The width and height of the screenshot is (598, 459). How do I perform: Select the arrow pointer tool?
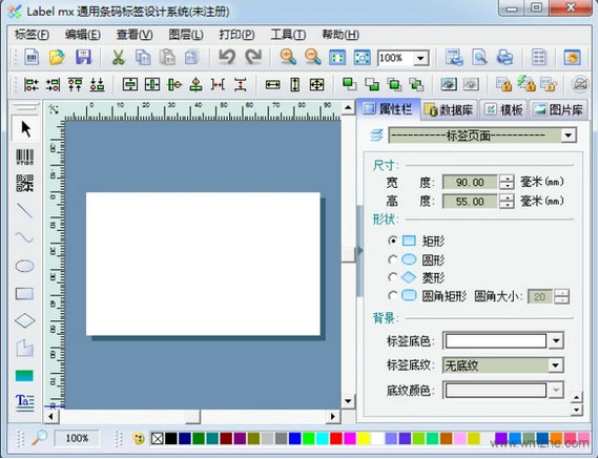click(x=25, y=129)
